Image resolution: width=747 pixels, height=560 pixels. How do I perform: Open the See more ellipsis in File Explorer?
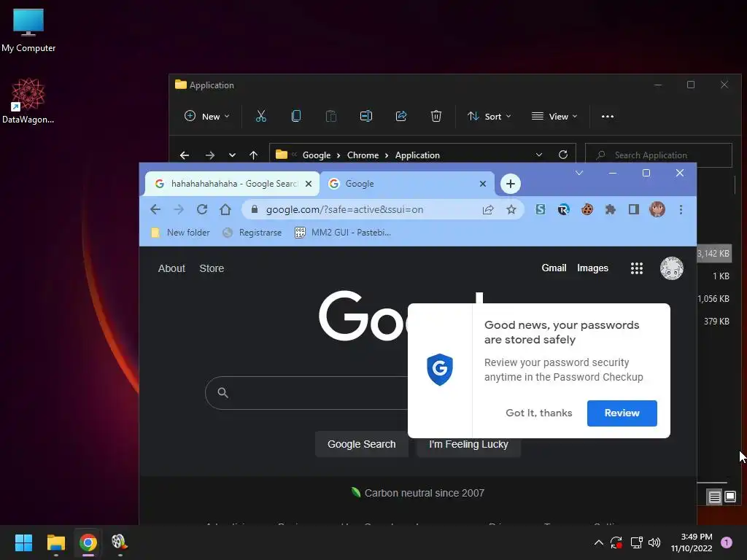click(608, 116)
